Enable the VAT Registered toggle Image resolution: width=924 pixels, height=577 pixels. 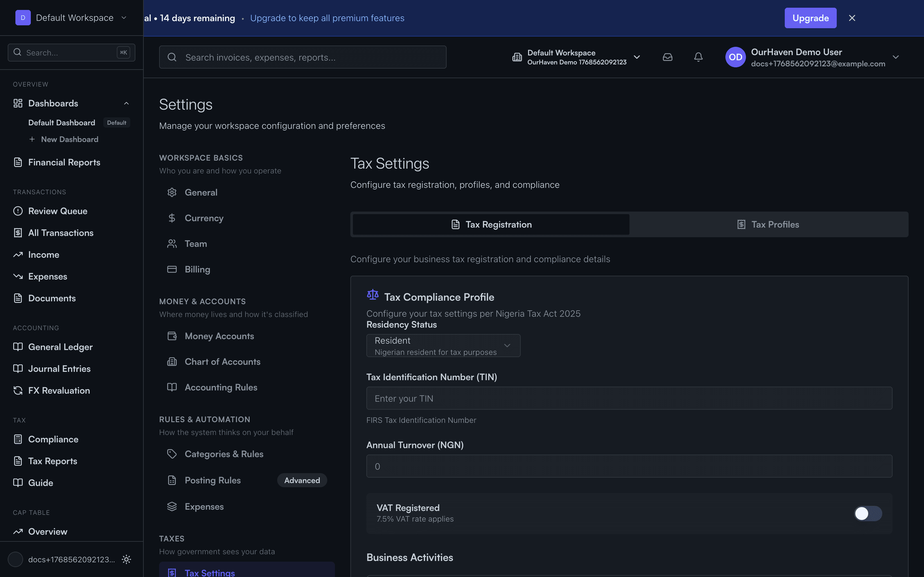(868, 513)
